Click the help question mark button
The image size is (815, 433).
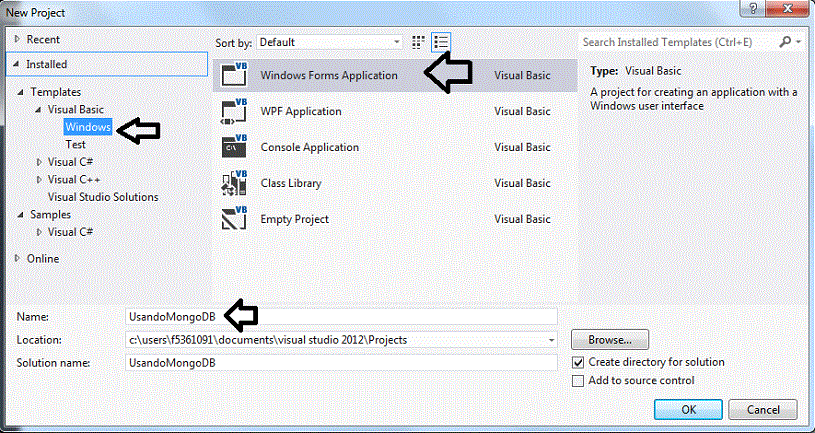(x=754, y=8)
